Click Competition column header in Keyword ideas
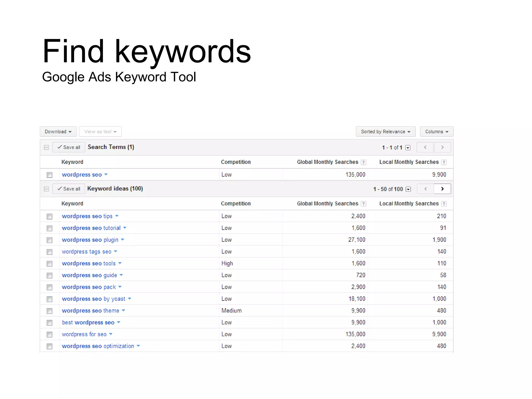The image size is (532, 399). click(x=236, y=204)
